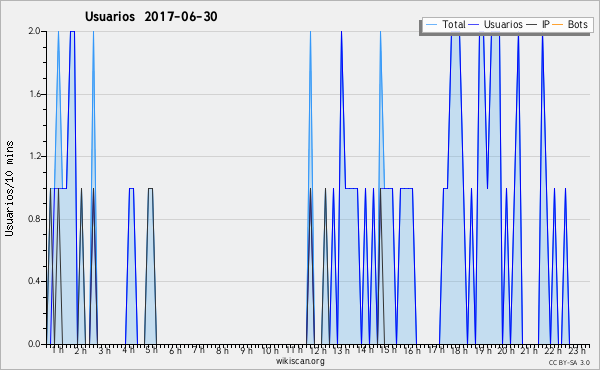600x370 pixels.
Task: Click the 15 h x-axis label
Action: (x=389, y=350)
